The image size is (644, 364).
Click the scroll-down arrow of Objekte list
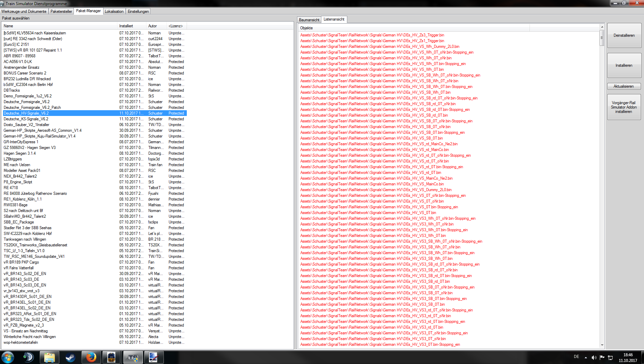602,345
